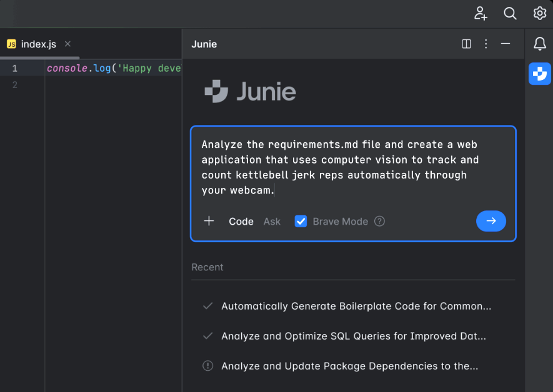Click line number 2 in editor gutter
Viewport: 553px width, 392px height.
pyautogui.click(x=15, y=85)
